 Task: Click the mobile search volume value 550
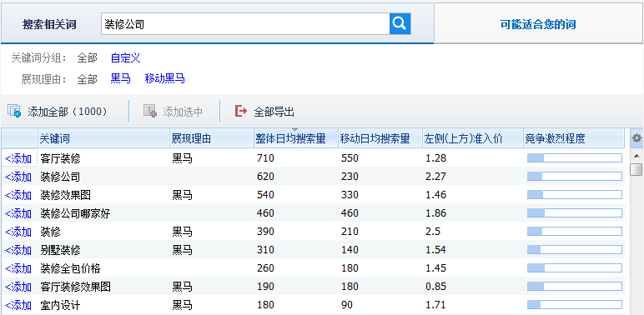(350, 158)
